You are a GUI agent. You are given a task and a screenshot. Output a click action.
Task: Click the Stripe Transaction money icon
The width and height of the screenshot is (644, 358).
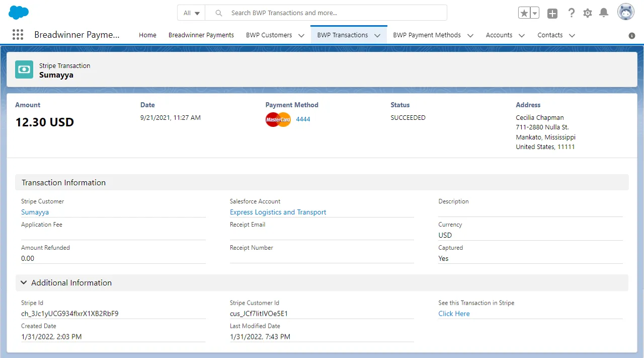tap(24, 69)
